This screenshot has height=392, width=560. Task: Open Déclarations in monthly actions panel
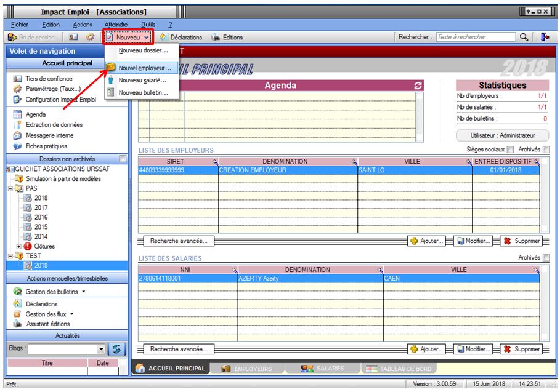(x=41, y=304)
